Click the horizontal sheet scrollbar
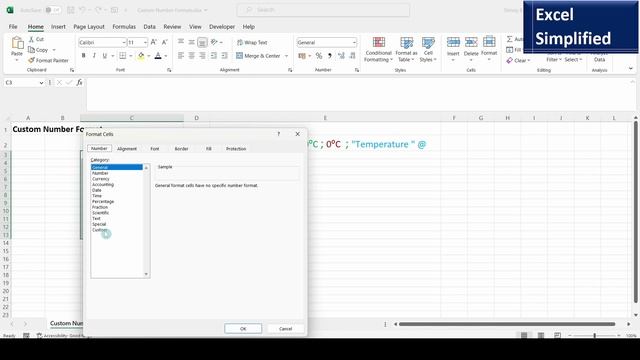Image resolution: width=640 pixels, height=360 pixels. [x=507, y=324]
